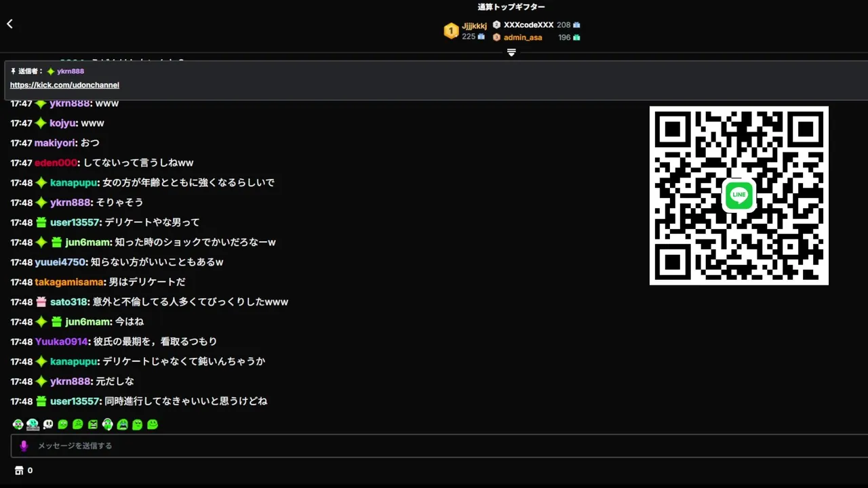The height and width of the screenshot is (488, 868).
Task: Click the purple microphone icon
Action: tap(24, 446)
